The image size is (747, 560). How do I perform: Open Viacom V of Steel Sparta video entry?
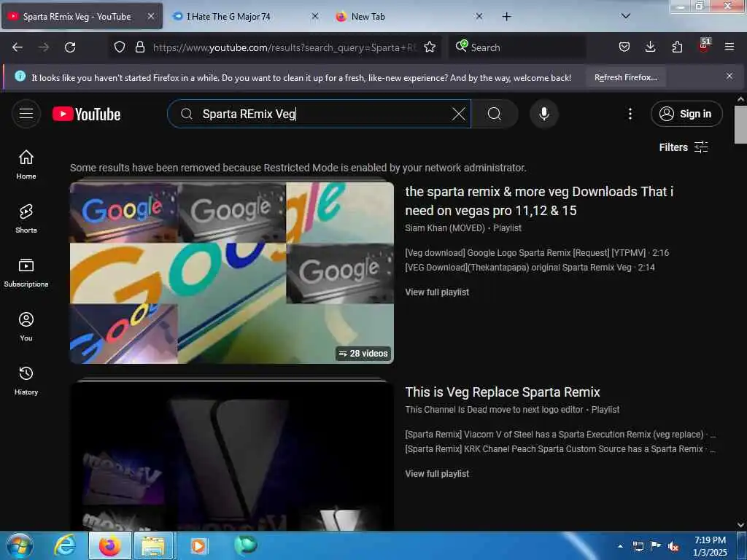pos(560,435)
